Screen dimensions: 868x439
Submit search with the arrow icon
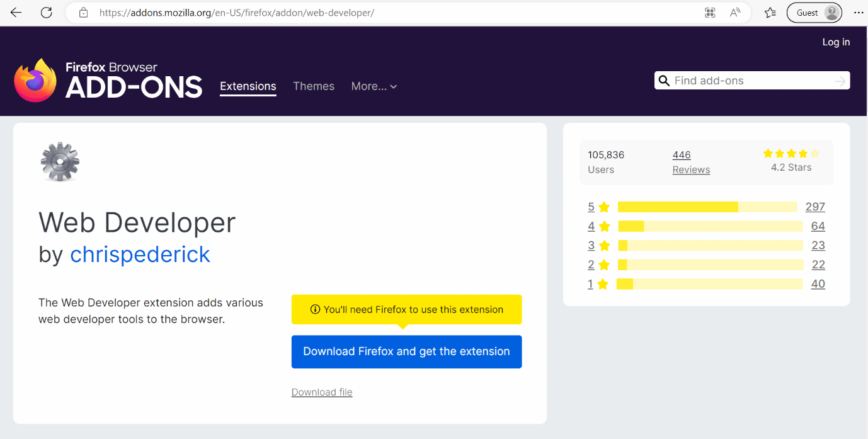840,81
